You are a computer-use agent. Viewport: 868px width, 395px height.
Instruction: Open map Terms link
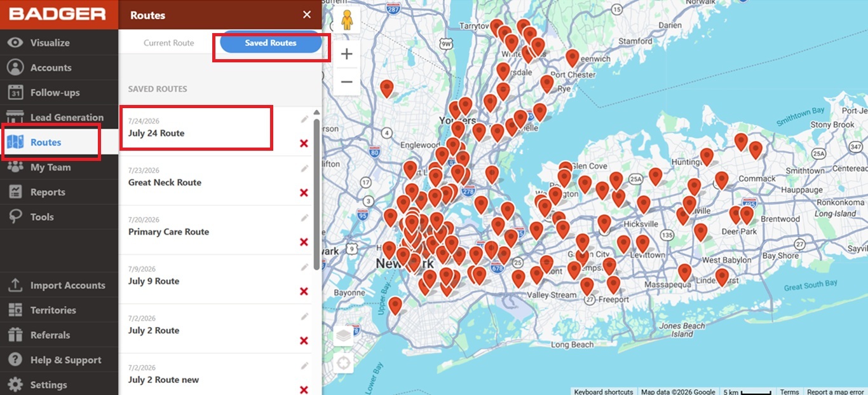[x=789, y=391]
